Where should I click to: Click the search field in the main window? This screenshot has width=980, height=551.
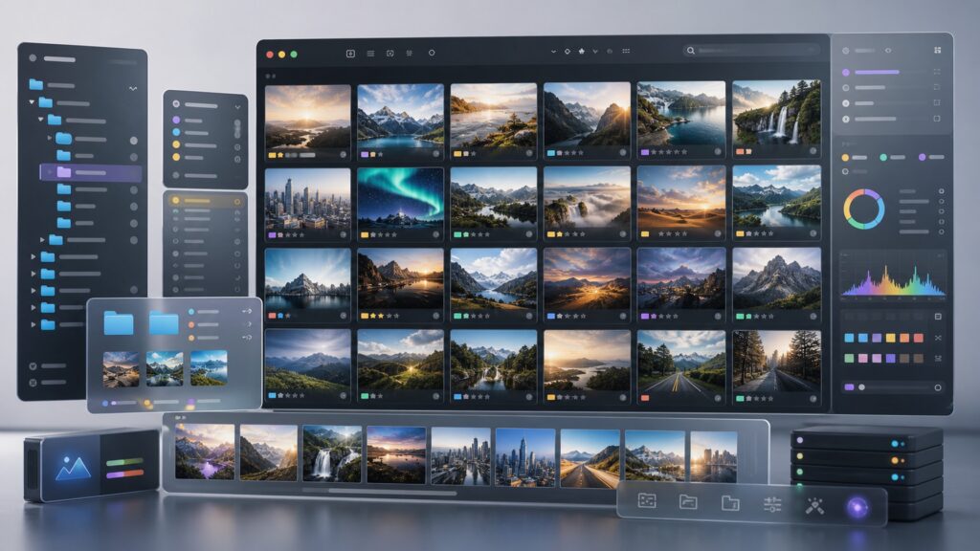click(x=751, y=50)
